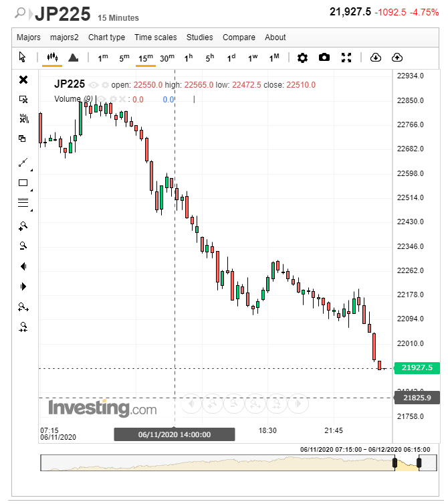
Task: Toggle Volume indicator visibility eye icon
Action: point(102,99)
